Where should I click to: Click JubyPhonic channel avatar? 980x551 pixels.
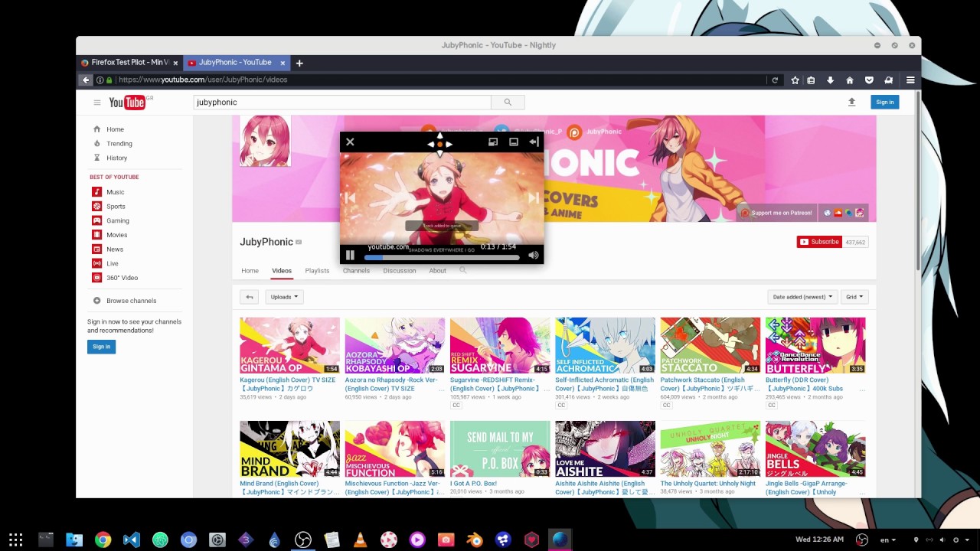point(265,141)
